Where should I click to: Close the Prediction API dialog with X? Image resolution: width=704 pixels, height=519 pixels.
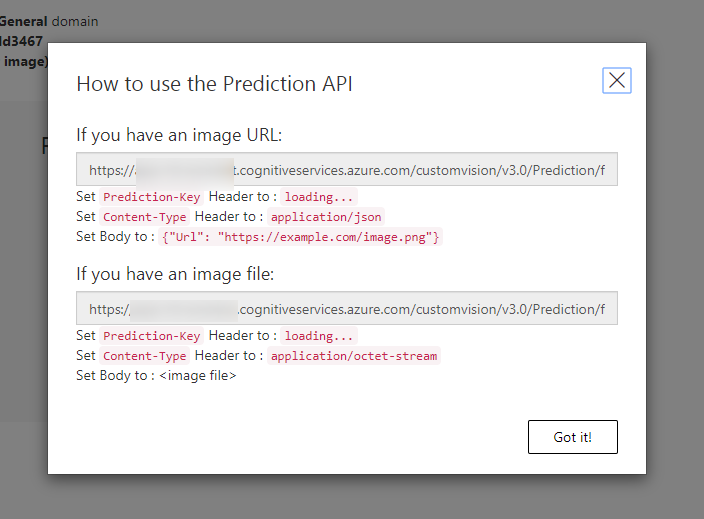617,81
